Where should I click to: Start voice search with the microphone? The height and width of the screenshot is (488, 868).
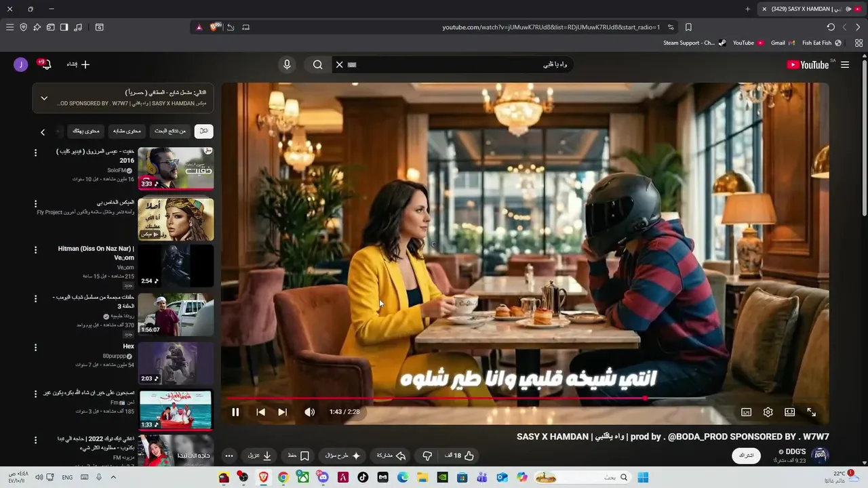point(287,64)
